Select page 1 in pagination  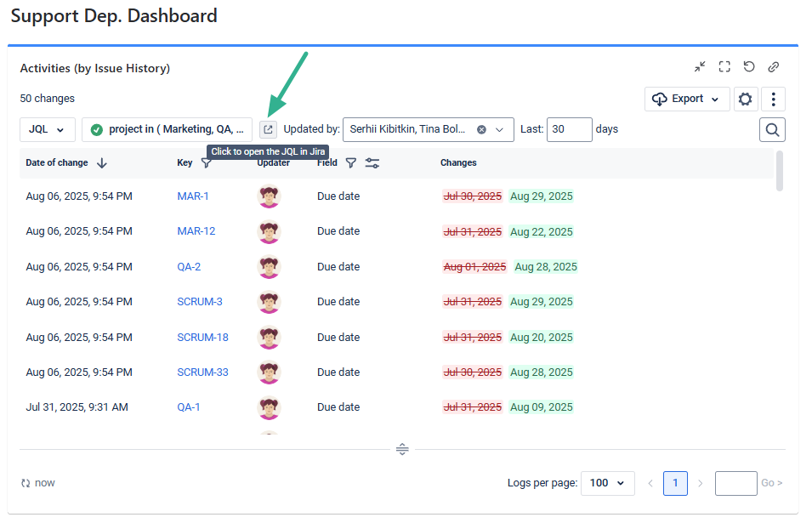(675, 483)
